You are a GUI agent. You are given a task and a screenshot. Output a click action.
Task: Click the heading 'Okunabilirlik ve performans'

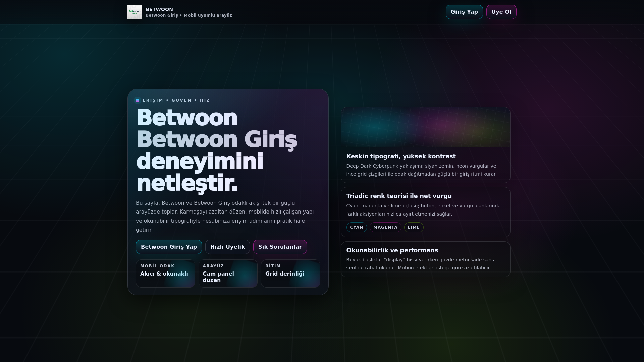(x=392, y=250)
